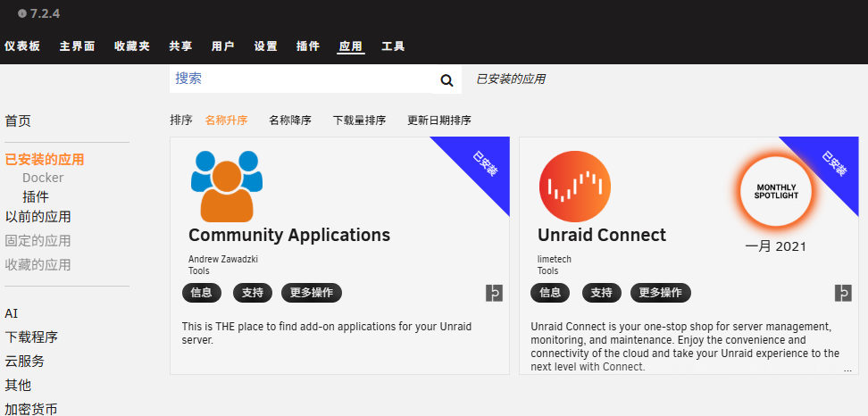Screen dimensions: 868x416
Task: Open 信息 for Unraid Connect
Action: [x=550, y=293]
